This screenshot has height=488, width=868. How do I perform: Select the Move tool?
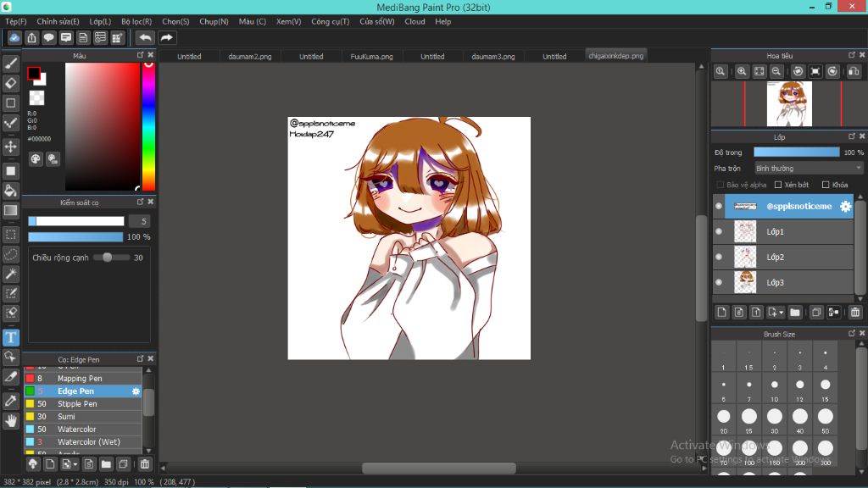pos(10,147)
